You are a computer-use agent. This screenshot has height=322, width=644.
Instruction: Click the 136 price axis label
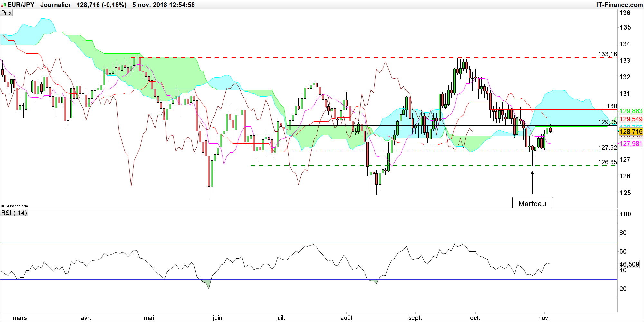coord(625,13)
